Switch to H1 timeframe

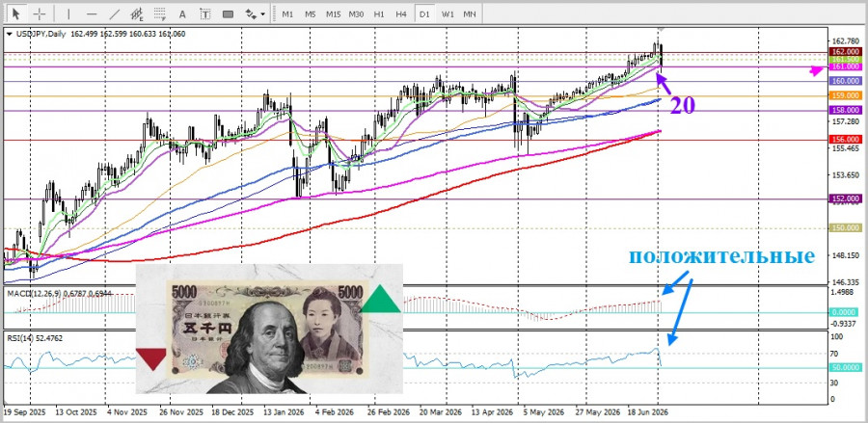click(379, 13)
